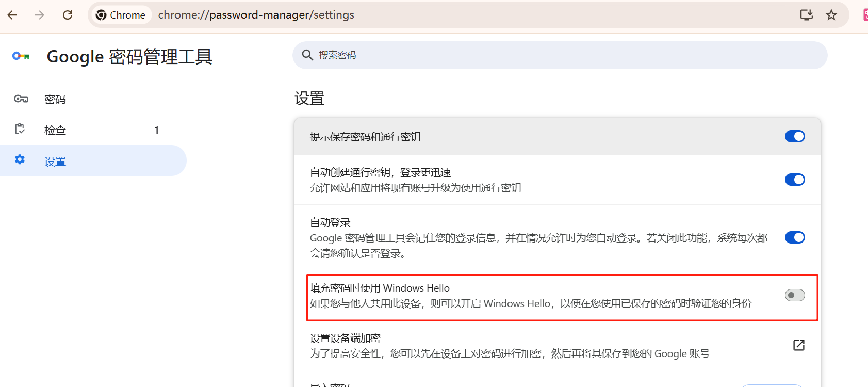This screenshot has height=387, width=868.
Task: Go back with the browser back arrow
Action: 12,15
